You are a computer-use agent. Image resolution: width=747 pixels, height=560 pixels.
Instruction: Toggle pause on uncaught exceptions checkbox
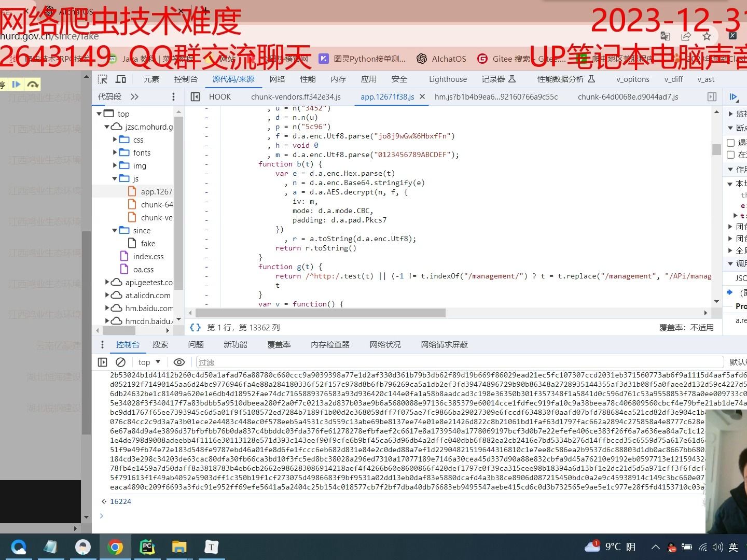click(x=730, y=143)
